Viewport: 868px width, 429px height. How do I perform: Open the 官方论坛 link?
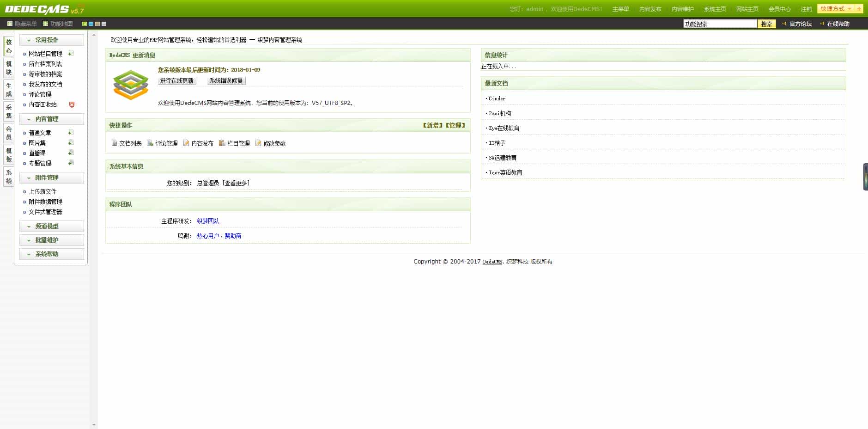pyautogui.click(x=801, y=24)
